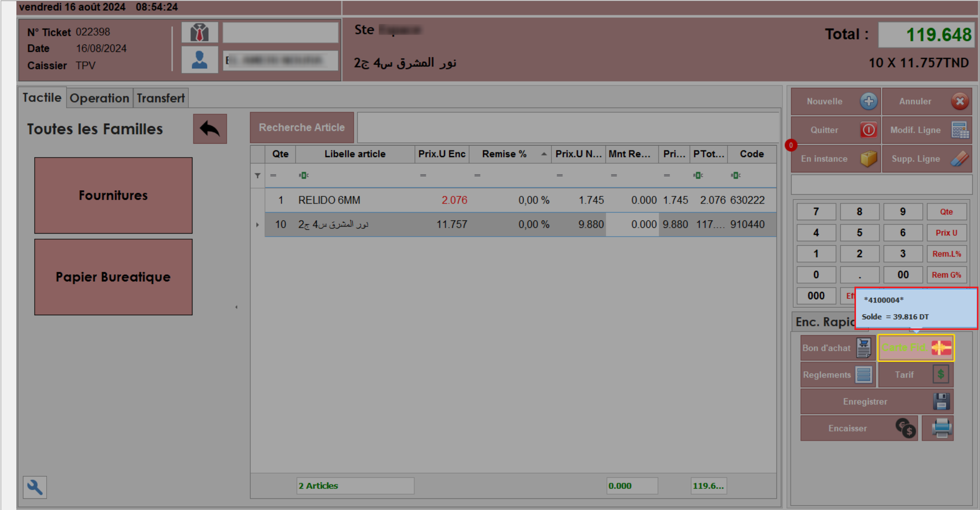Sort by Prix.U Enc column header
The height and width of the screenshot is (510, 980).
(442, 154)
